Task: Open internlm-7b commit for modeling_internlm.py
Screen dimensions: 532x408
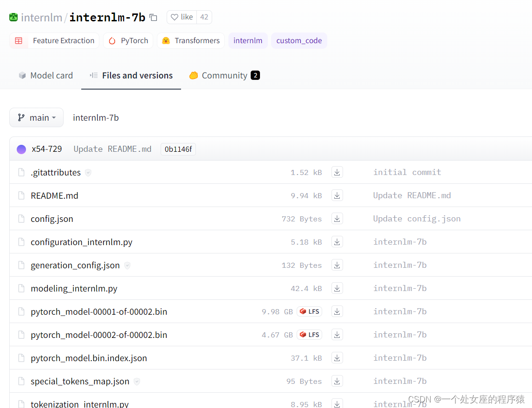Action: click(x=400, y=288)
